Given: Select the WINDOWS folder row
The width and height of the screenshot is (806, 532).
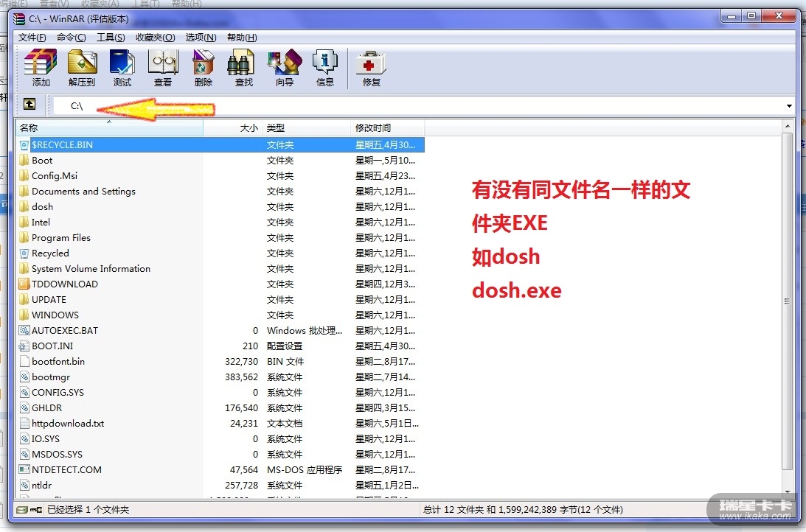Looking at the screenshot, I should pos(220,315).
